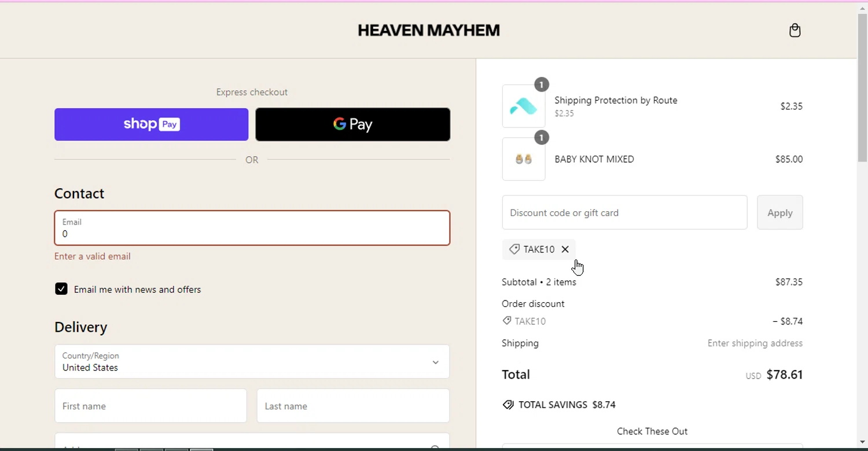The width and height of the screenshot is (868, 451).
Task: Click the Shipping Protection by Route thumbnail
Action: 524,106
